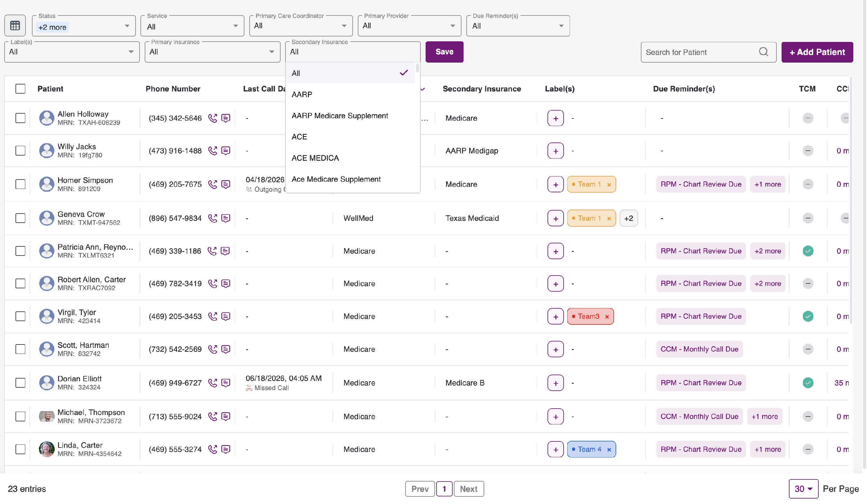Call Allen Holloway using phone icon
The height and width of the screenshot is (504, 867).
click(x=212, y=118)
